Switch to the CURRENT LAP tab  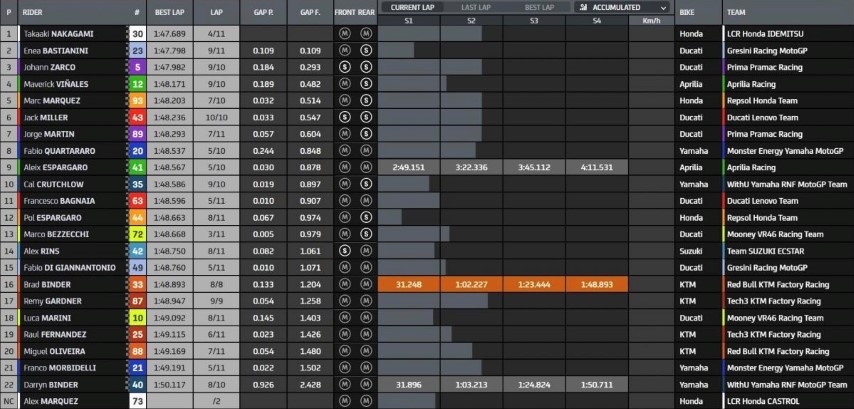410,7
